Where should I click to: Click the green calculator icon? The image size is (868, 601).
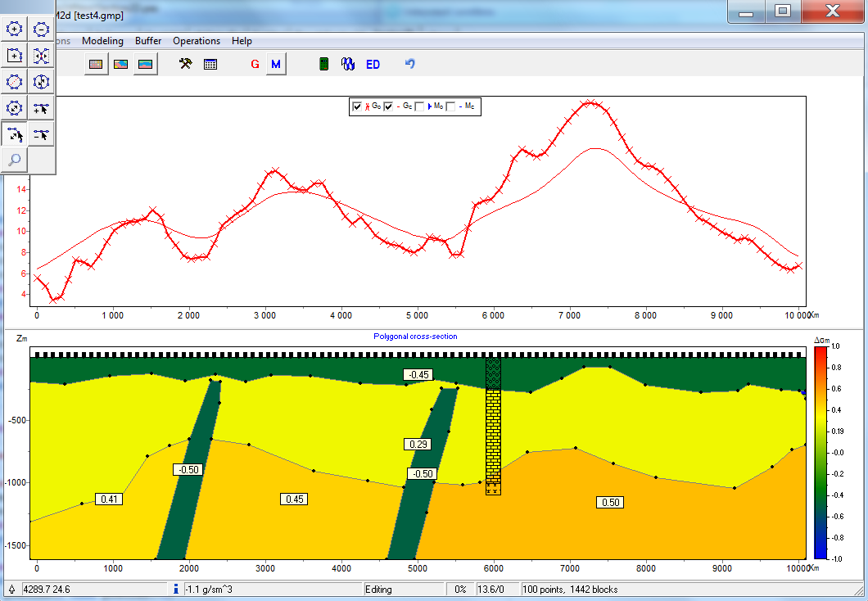point(323,64)
